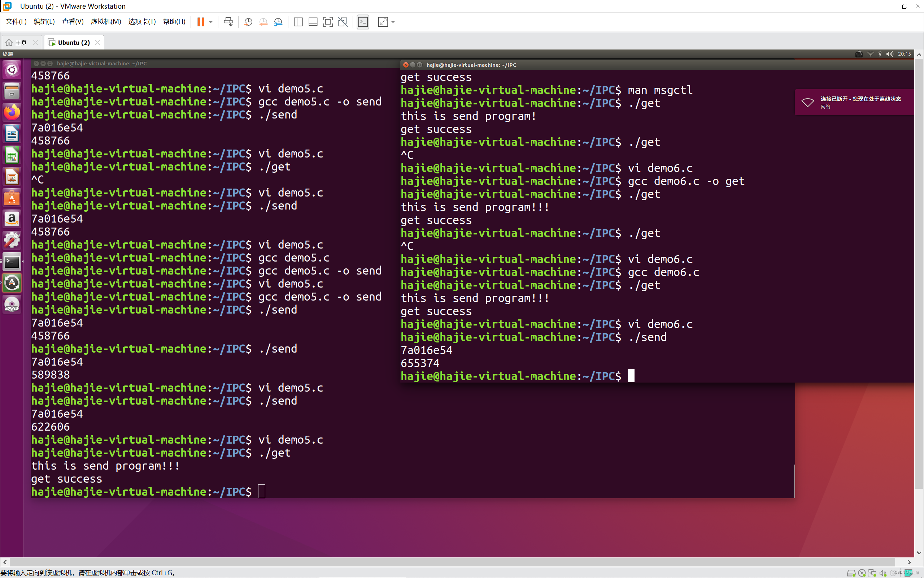Click the vertical scrollbar on the right
Viewport: 924px width, 578px height.
pos(919,273)
